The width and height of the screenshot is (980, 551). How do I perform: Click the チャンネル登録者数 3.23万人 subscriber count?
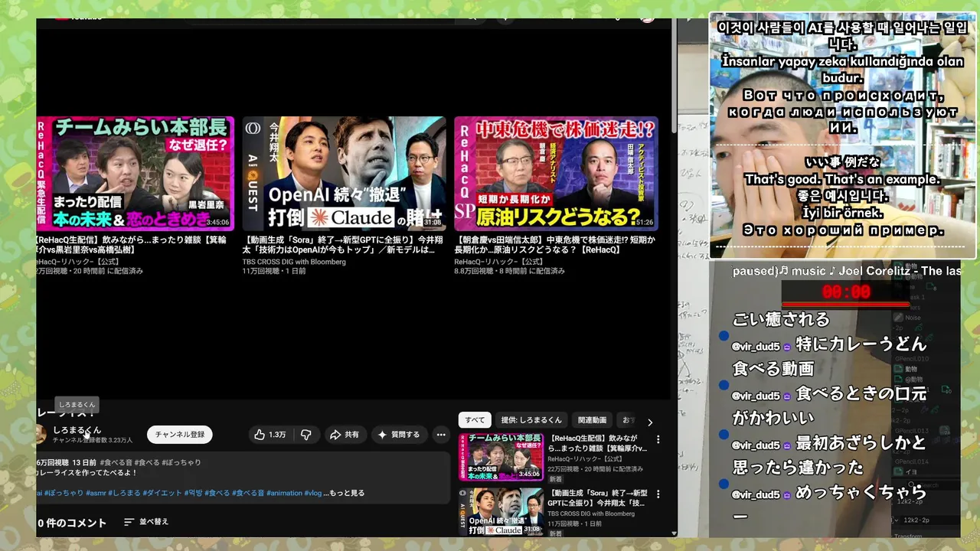[93, 440]
